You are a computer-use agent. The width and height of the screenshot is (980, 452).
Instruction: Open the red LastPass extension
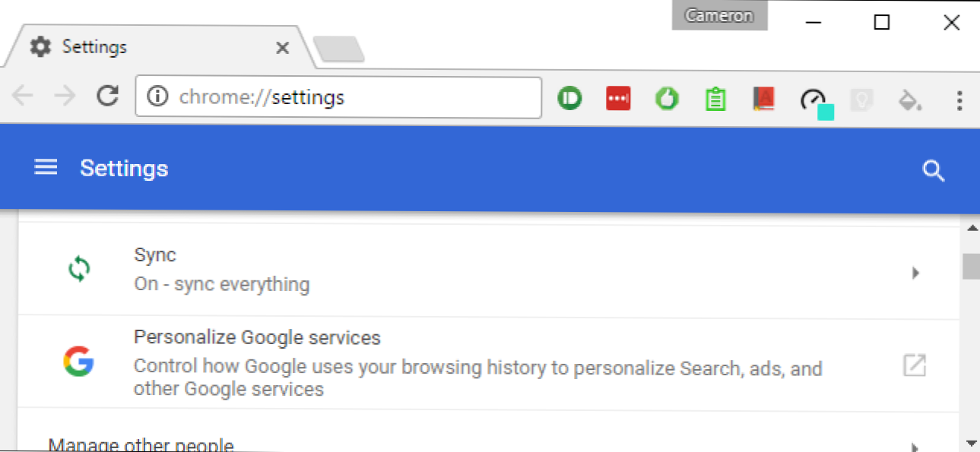tap(618, 99)
